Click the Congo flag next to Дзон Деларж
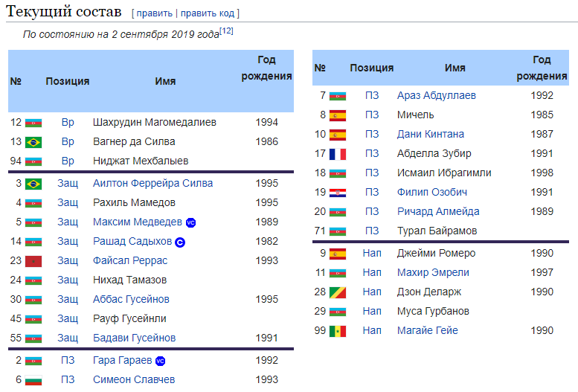The height and width of the screenshot is (392, 578). (x=338, y=292)
